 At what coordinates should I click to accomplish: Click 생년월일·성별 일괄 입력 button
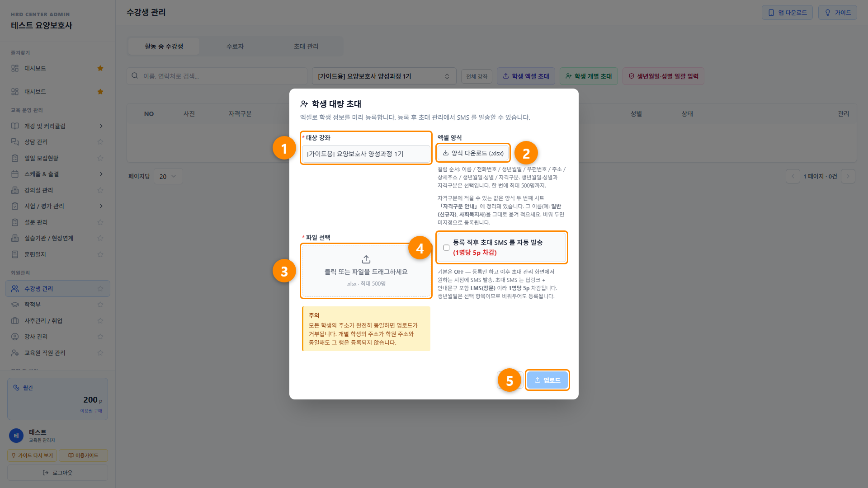tap(663, 76)
